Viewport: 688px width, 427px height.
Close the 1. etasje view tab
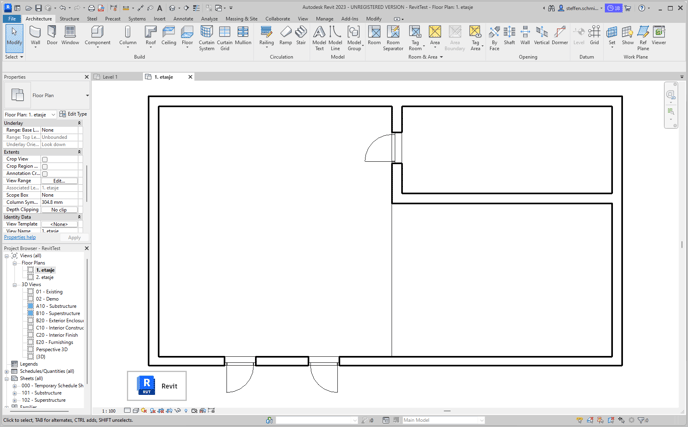[190, 77]
